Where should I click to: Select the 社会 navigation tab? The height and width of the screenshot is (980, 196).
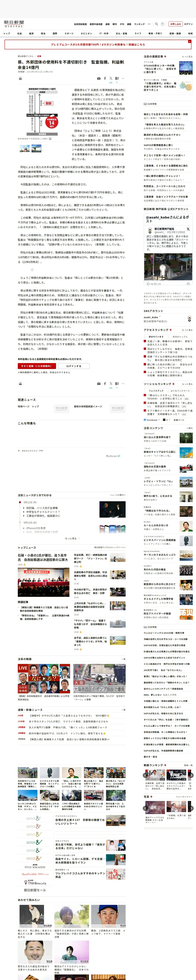pos(19,33)
